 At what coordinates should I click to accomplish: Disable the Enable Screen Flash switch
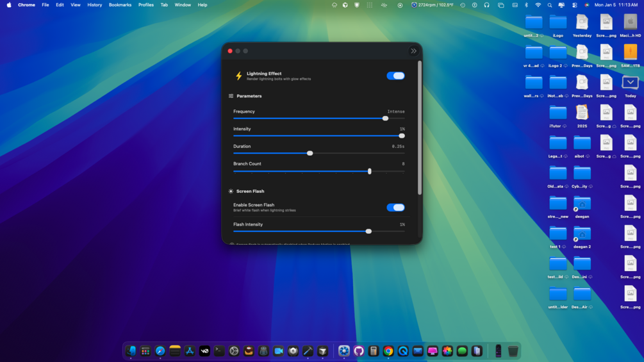coord(395,207)
